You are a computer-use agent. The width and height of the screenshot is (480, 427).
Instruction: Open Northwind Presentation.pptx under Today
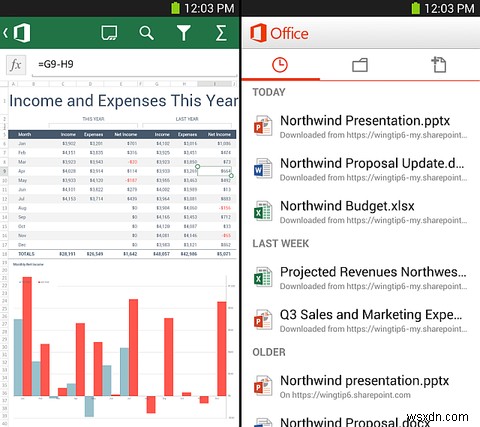[x=361, y=127]
